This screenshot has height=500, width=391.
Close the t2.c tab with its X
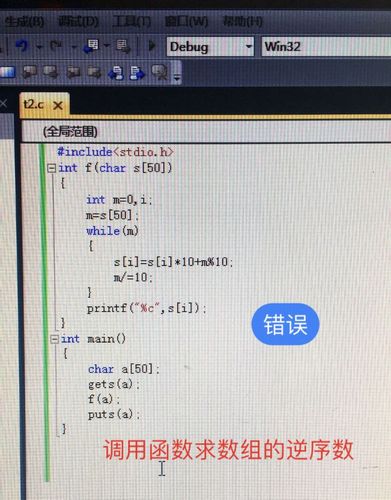tap(58, 106)
